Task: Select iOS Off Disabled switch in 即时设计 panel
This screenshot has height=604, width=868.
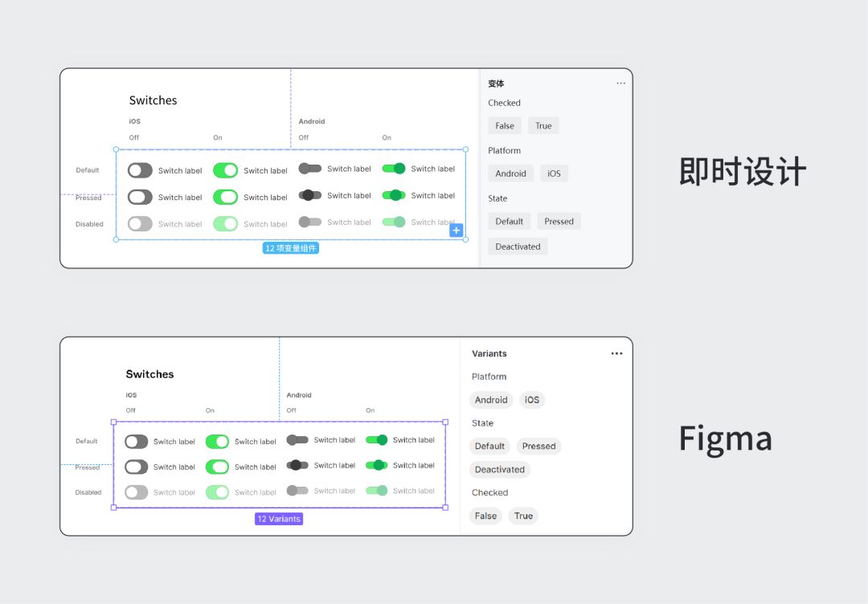Action: pos(140,224)
